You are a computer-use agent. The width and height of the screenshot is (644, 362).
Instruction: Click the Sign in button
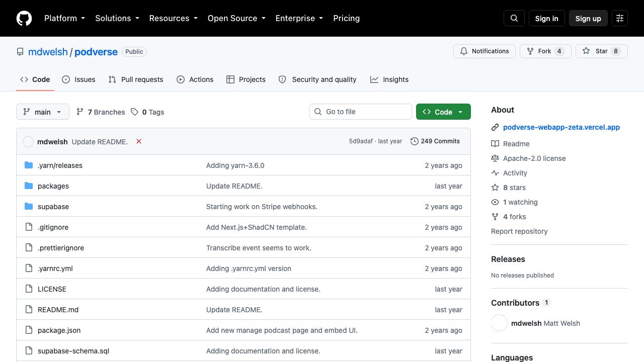tap(547, 18)
